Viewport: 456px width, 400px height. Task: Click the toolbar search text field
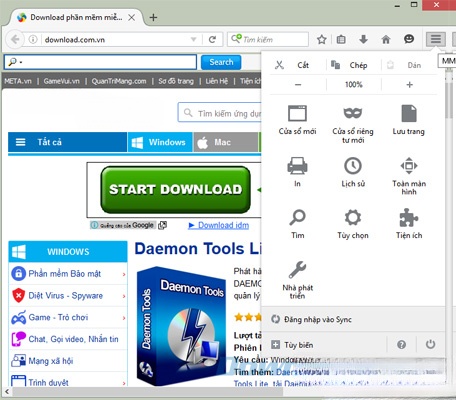[x=100, y=62]
